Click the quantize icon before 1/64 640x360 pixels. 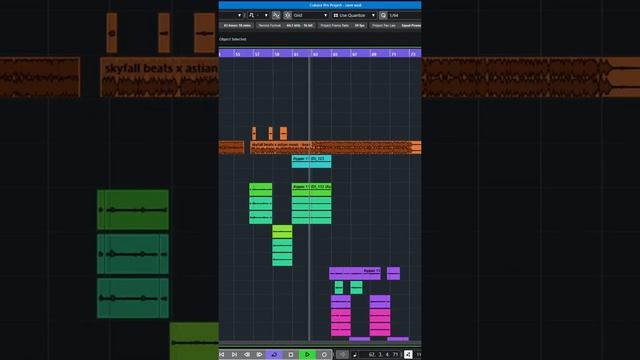pos(383,16)
